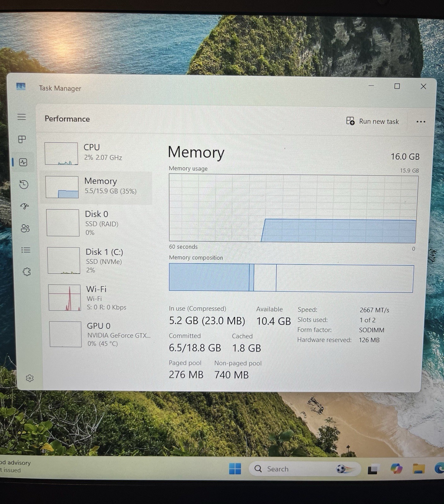Click the Slots used 1 of 2 value
Viewport: 444px width, 504px height.
tap(367, 320)
